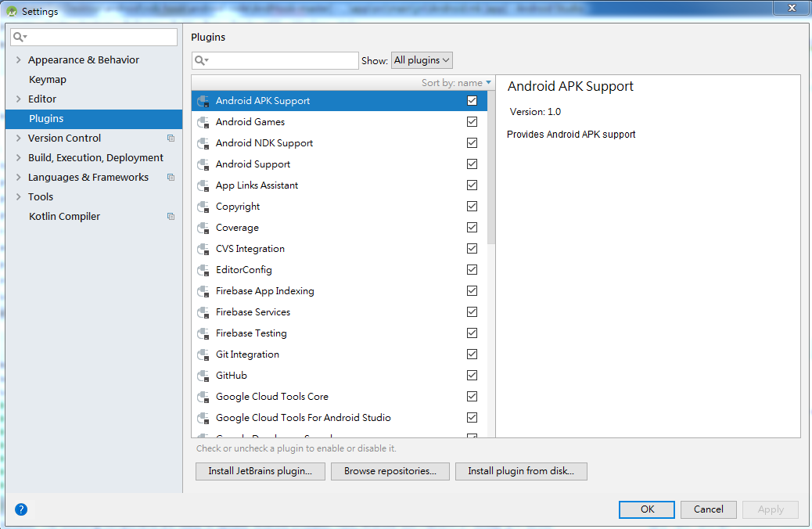Click the Android Studio icon in the title bar

click(x=12, y=11)
